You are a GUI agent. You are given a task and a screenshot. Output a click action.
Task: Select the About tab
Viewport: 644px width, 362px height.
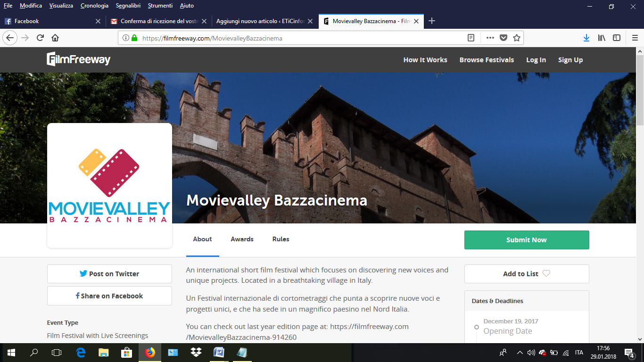pyautogui.click(x=202, y=239)
